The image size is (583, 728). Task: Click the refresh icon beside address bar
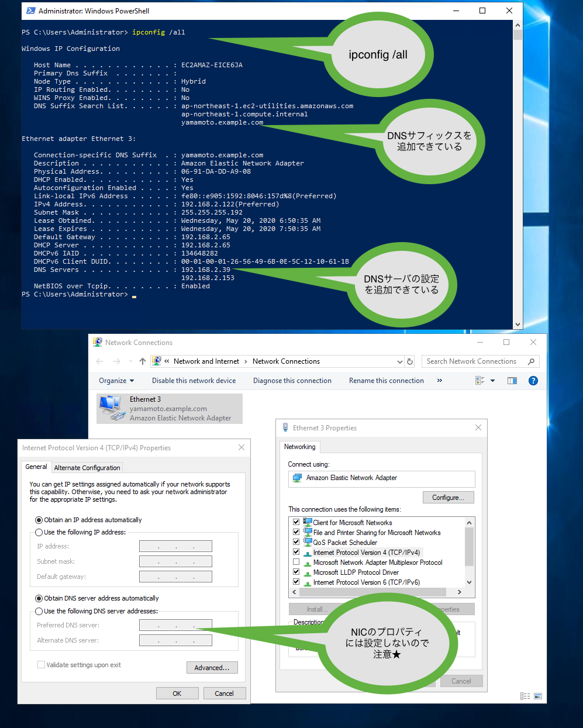click(410, 362)
